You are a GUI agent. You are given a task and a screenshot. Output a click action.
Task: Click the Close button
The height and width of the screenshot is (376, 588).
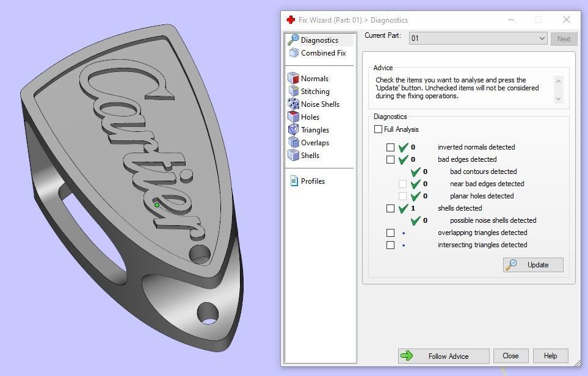[510, 356]
